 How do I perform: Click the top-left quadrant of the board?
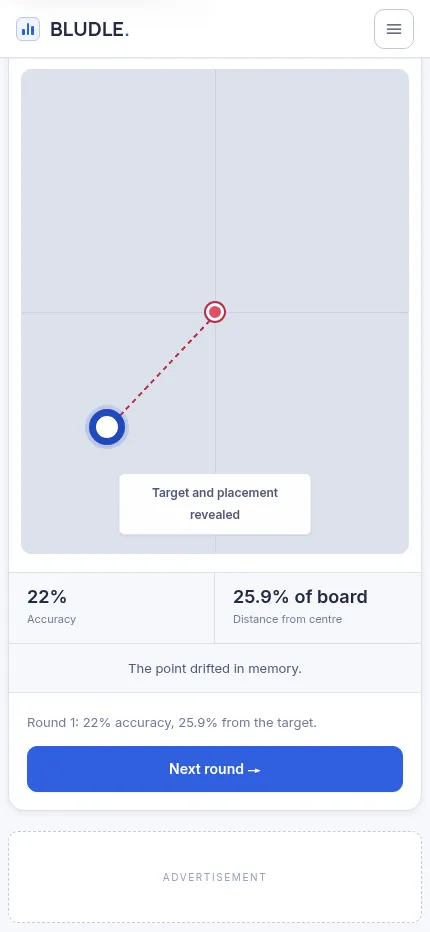(x=118, y=190)
